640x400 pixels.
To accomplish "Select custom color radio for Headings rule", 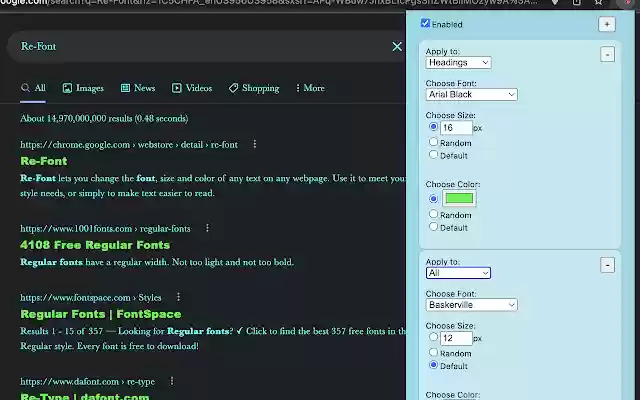I will [x=433, y=199].
